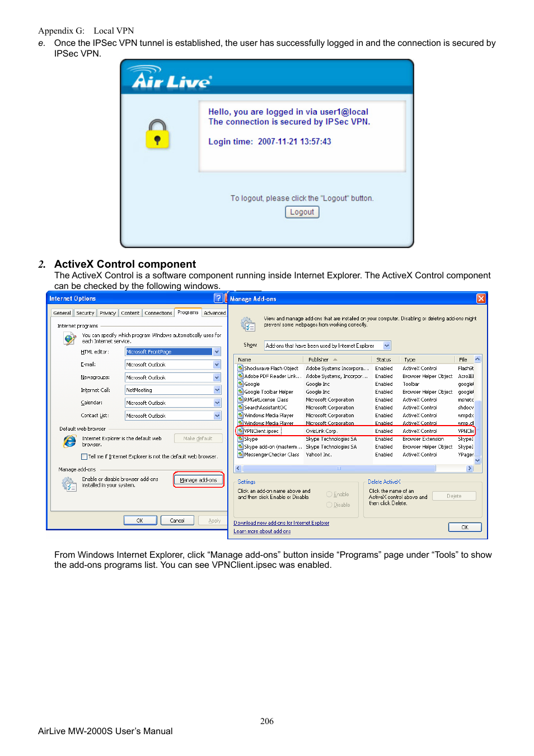Click the Manage Add-ons header gear icon
The height and width of the screenshot is (756, 534).
tap(247, 324)
